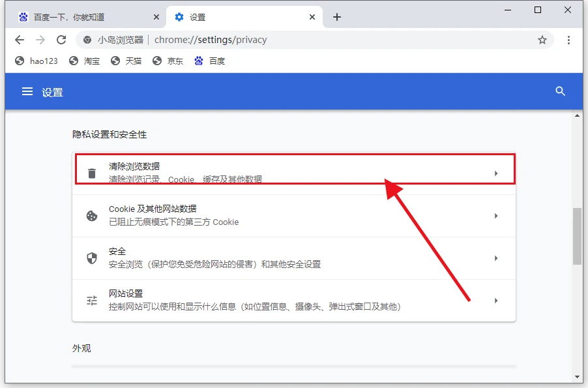Click the 外观 section heading
The width and height of the screenshot is (588, 388).
pyautogui.click(x=81, y=348)
